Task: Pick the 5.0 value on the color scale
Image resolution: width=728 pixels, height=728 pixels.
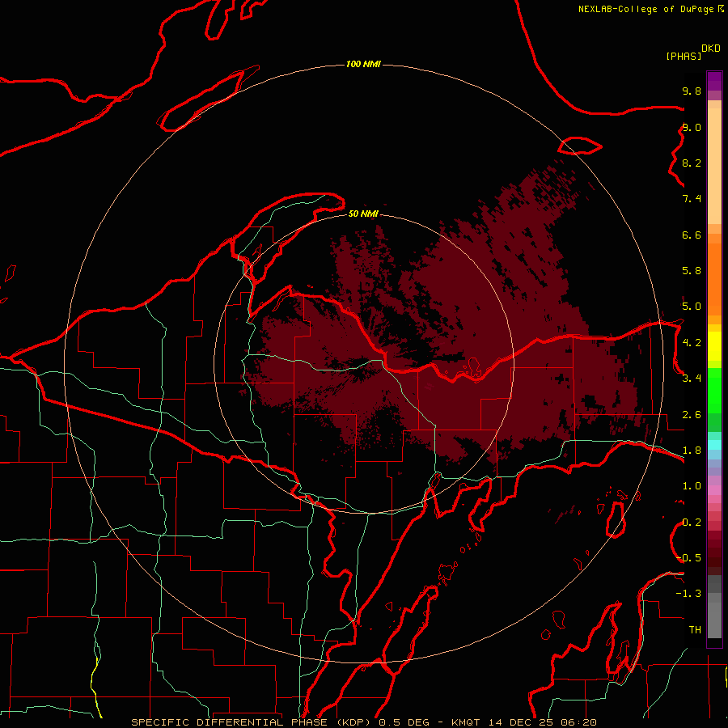Action: pyautogui.click(x=692, y=307)
